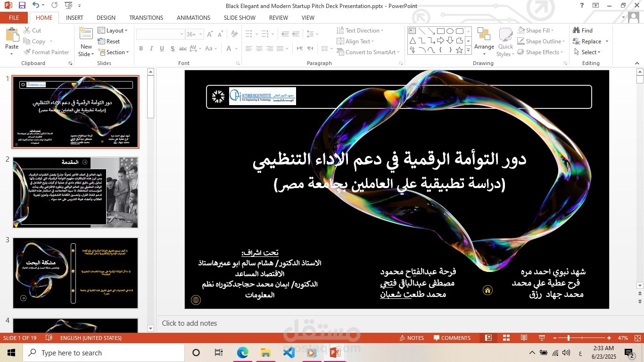Open the Select menu in Editing

pyautogui.click(x=586, y=52)
